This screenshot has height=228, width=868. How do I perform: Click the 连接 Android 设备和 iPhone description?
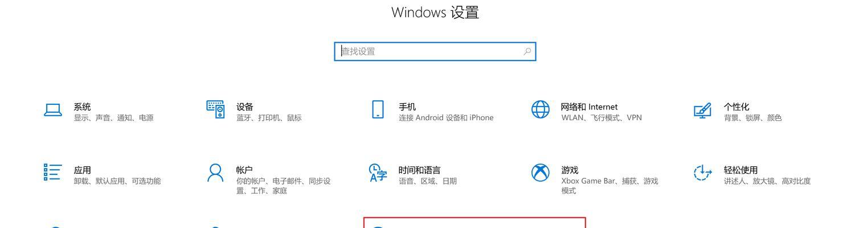coord(446,118)
